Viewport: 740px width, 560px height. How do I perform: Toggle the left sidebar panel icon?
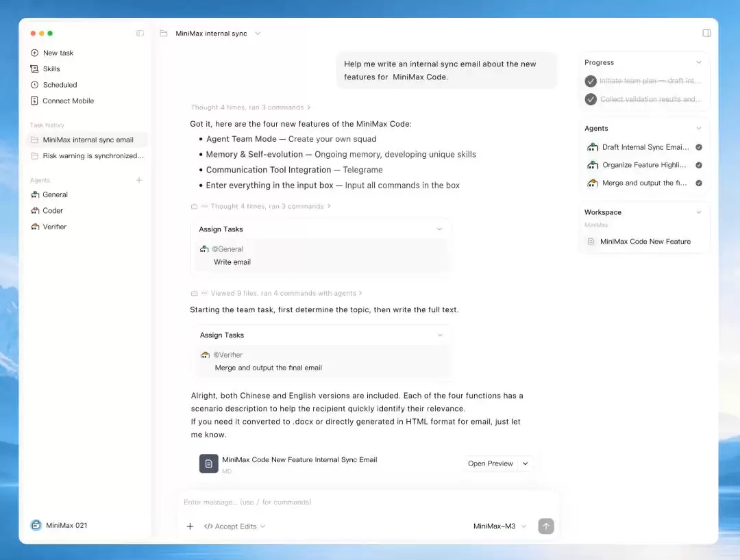140,34
